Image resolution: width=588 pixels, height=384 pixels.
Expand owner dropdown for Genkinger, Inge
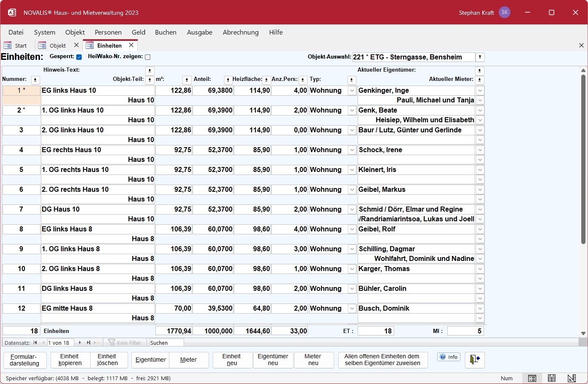[480, 91]
